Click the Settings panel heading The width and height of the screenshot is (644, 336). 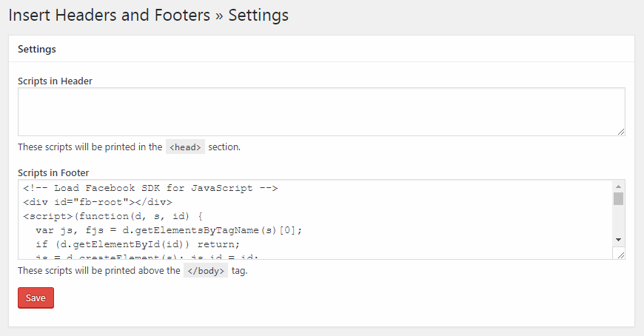(x=37, y=49)
